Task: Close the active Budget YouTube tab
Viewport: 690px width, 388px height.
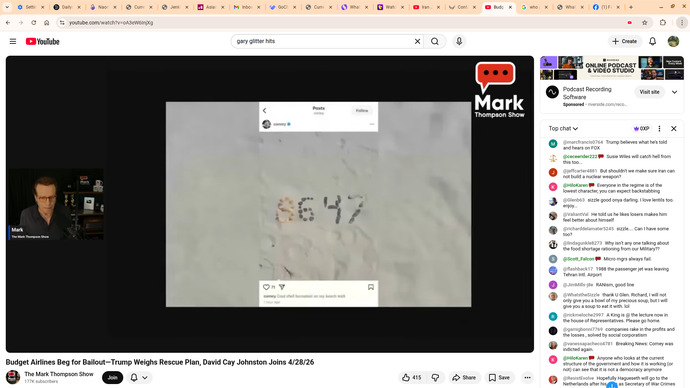Action: pos(510,7)
